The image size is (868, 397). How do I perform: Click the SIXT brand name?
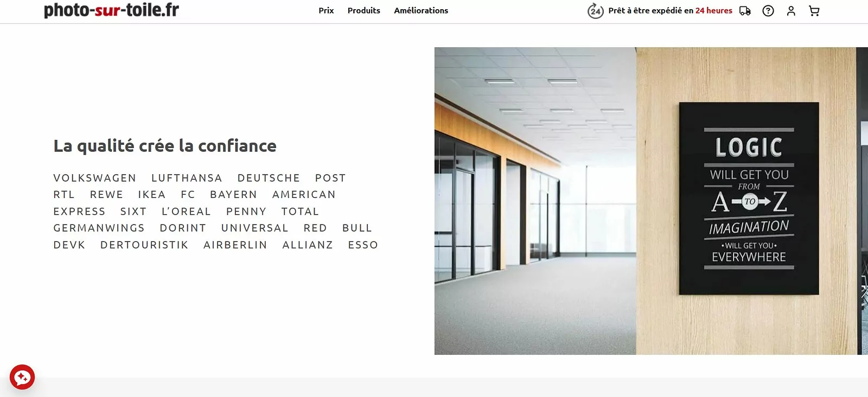(133, 212)
